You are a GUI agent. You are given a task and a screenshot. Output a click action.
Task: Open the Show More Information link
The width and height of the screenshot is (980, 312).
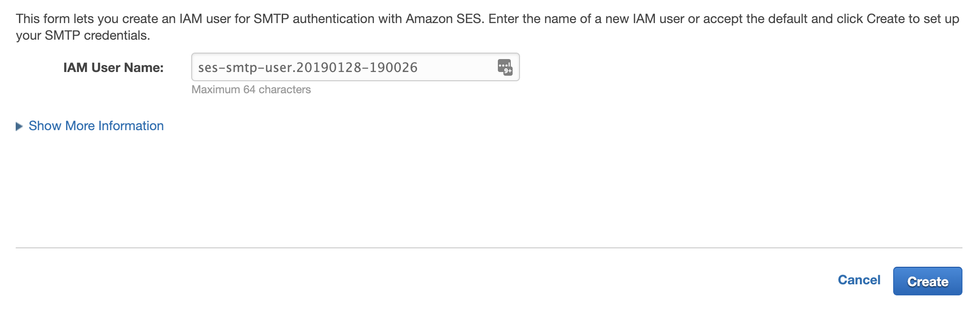pyautogui.click(x=96, y=126)
